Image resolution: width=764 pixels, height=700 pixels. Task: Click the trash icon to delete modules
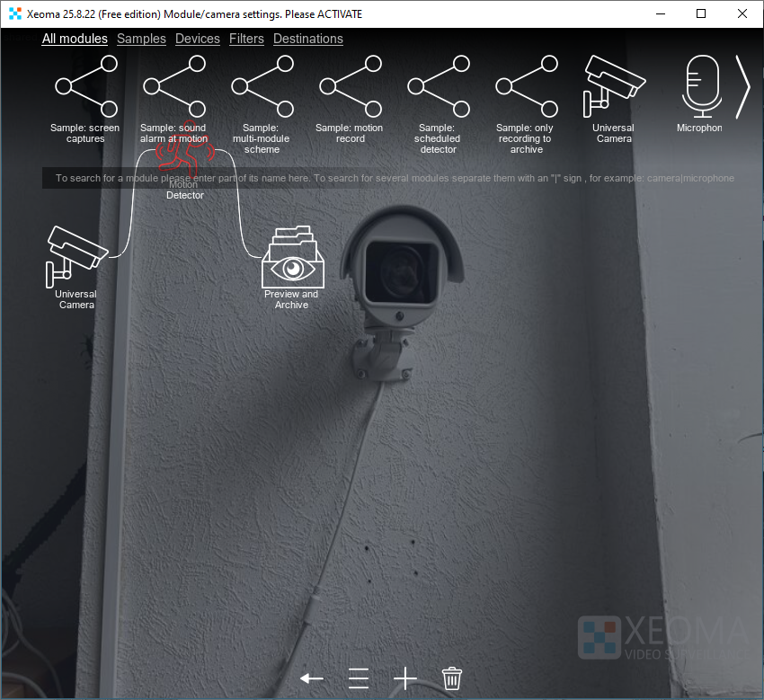tap(451, 678)
